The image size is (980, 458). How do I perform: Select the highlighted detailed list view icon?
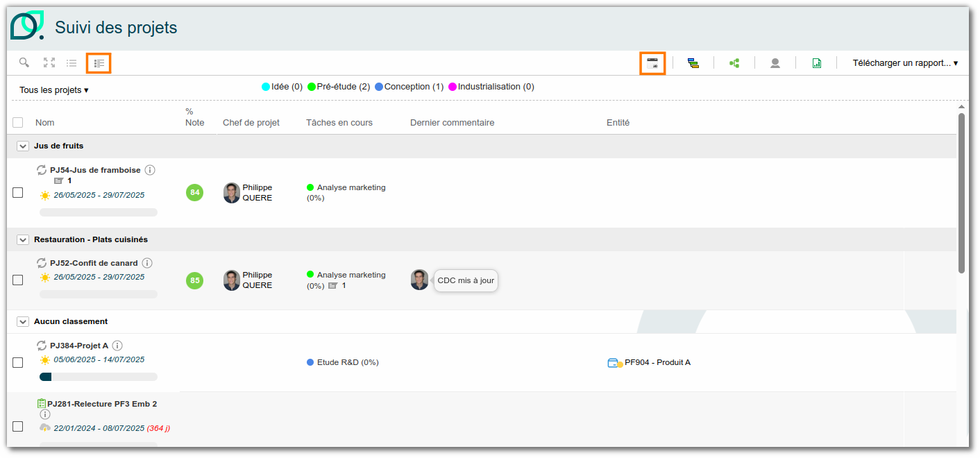point(99,63)
